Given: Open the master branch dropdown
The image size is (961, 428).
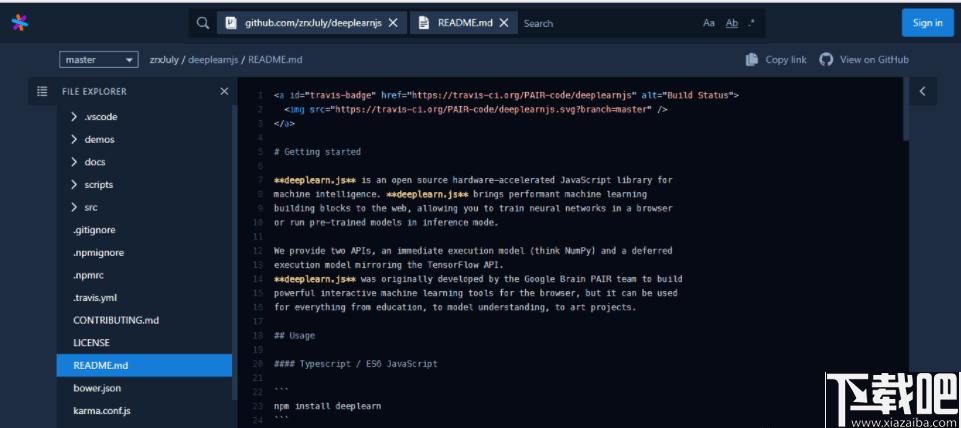Looking at the screenshot, I should pyautogui.click(x=99, y=59).
